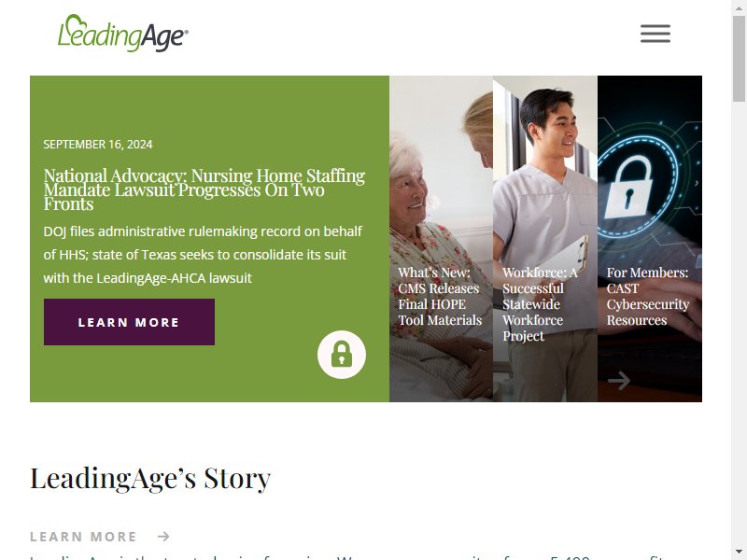Open What's New CMS HOPE Tool card

(x=440, y=296)
